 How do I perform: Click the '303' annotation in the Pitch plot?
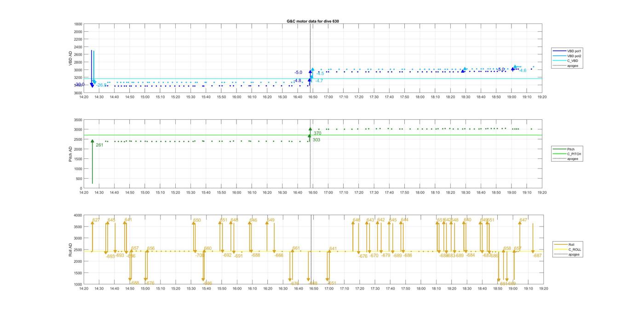pos(316,139)
